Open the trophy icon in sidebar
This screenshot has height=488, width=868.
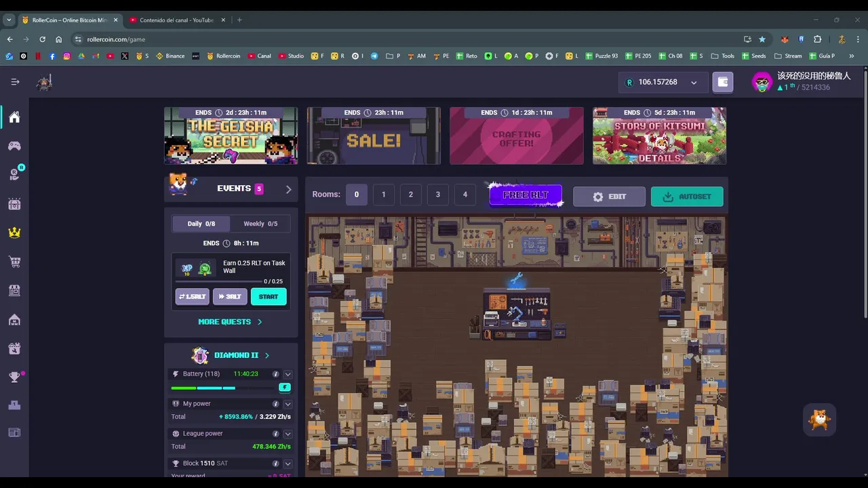point(14,378)
